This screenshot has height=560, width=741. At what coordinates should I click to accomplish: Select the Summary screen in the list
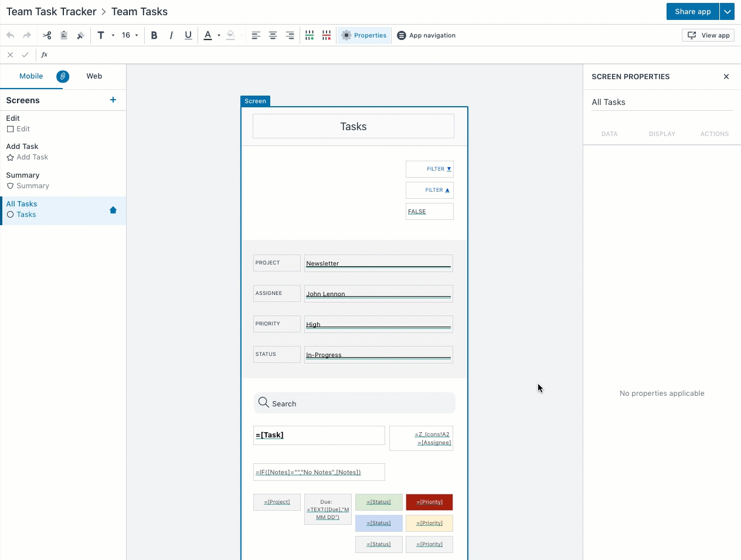pos(23,175)
